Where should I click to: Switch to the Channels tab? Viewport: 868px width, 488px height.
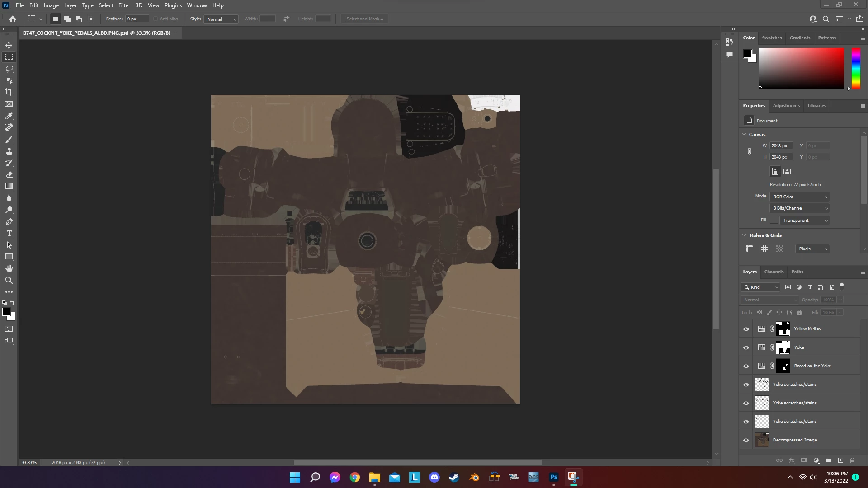pyautogui.click(x=774, y=272)
